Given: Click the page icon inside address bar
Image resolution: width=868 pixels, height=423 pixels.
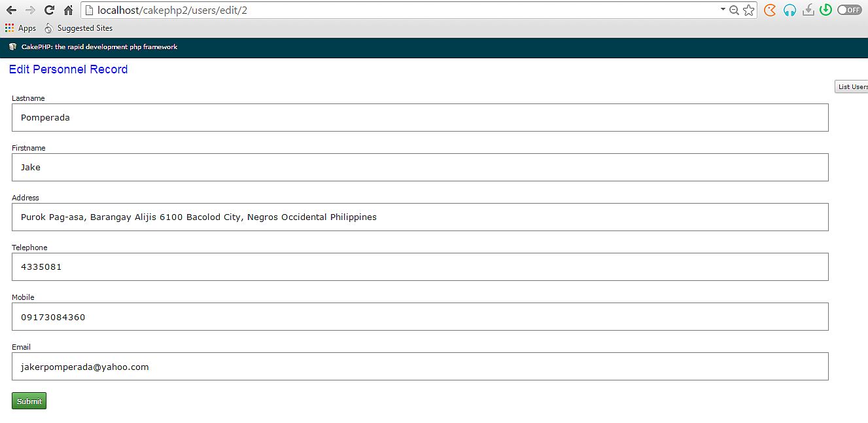Looking at the screenshot, I should click(x=90, y=10).
